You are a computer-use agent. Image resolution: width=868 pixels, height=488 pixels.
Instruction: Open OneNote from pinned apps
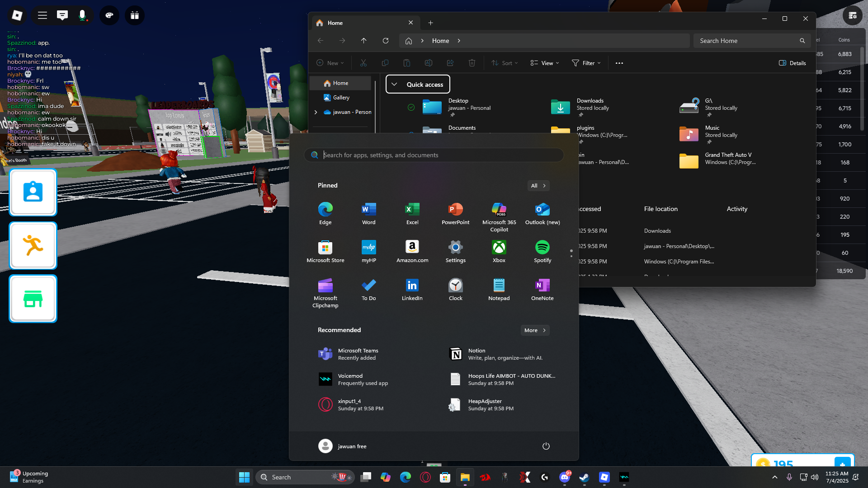click(542, 289)
